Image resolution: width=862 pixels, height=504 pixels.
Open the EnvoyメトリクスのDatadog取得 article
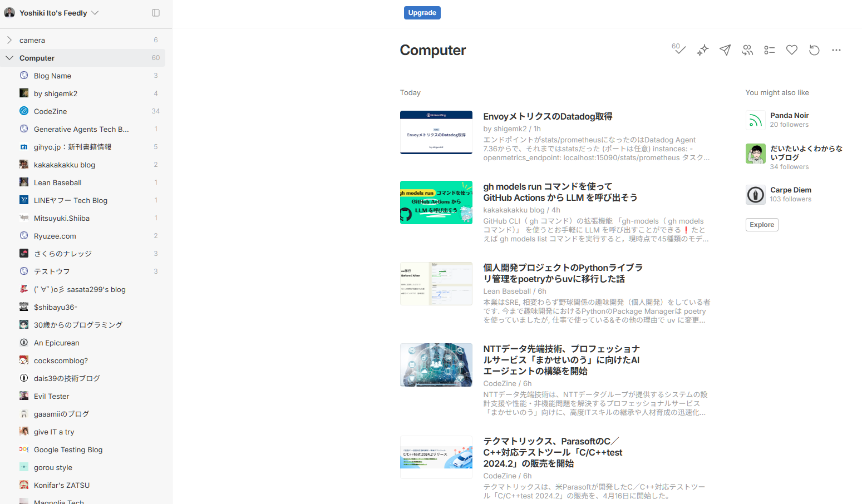click(548, 116)
